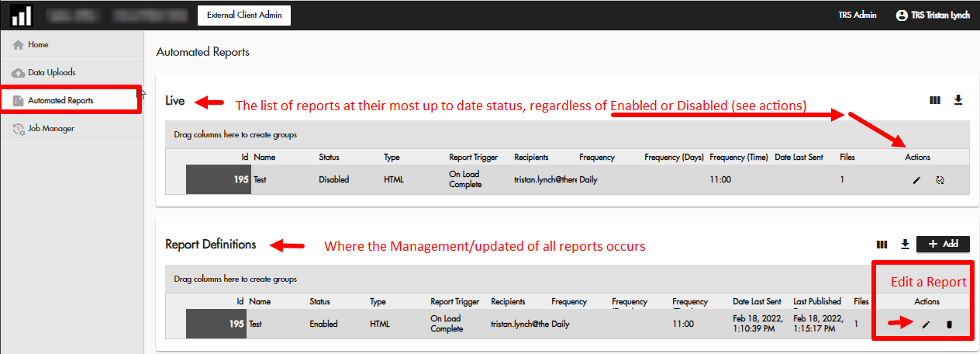Click the Report Definitions download icon
The width and height of the screenshot is (980, 354).
905,245
